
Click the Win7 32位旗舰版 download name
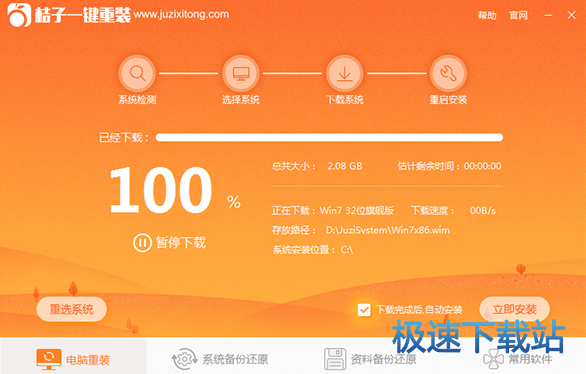pos(357,211)
